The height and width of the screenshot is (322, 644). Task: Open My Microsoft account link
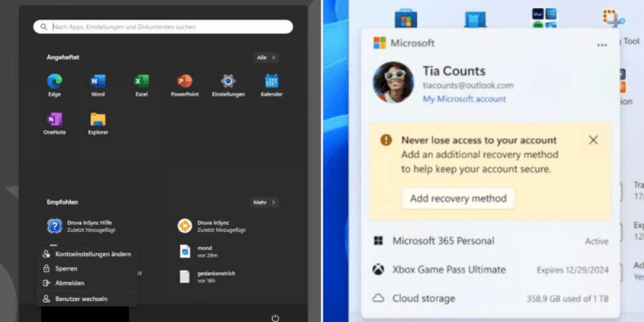[464, 99]
